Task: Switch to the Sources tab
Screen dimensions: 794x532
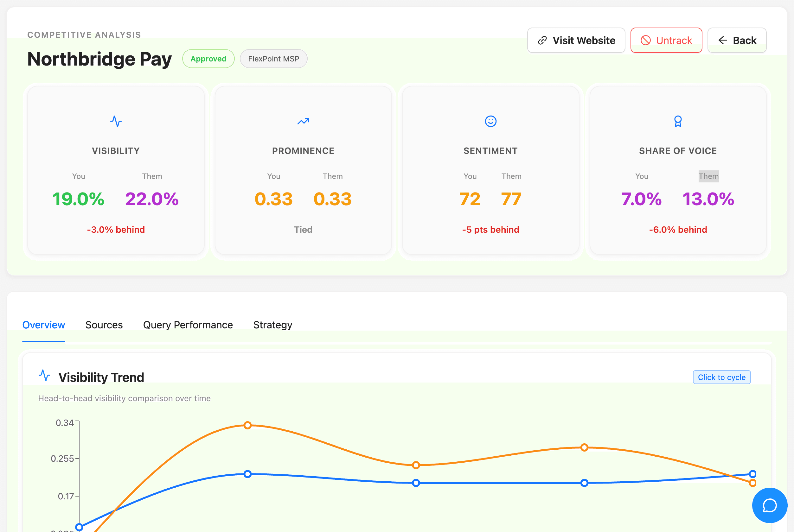Action: click(104, 325)
